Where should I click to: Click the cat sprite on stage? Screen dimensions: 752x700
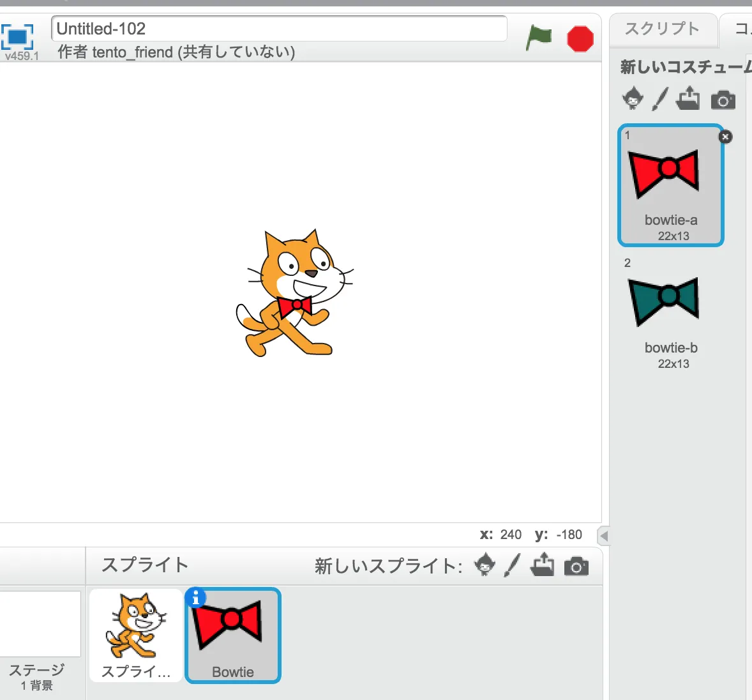295,293
